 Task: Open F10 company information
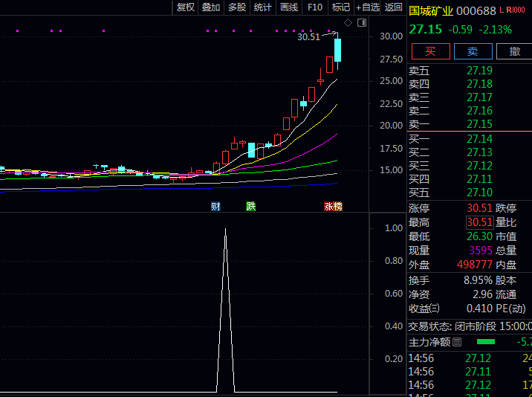click(x=315, y=7)
